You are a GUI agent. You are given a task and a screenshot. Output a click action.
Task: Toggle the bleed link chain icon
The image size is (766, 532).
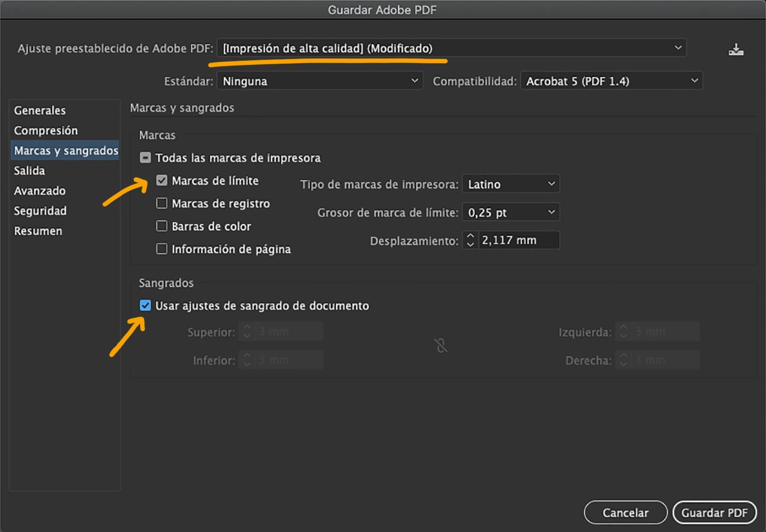pyautogui.click(x=441, y=345)
